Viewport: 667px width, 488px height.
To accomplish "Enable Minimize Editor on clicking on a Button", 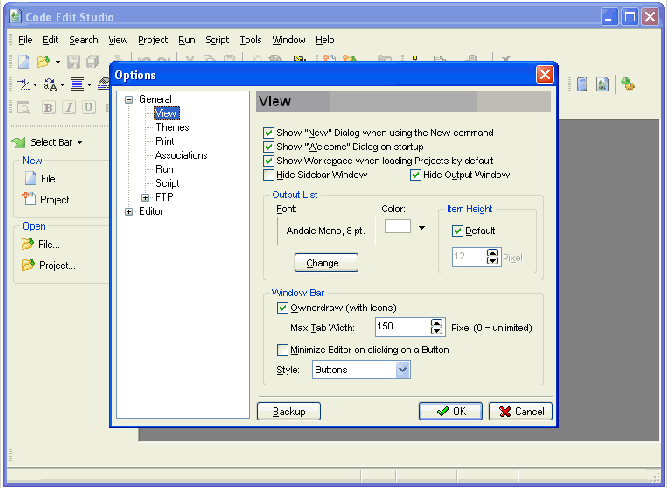I will (x=282, y=350).
